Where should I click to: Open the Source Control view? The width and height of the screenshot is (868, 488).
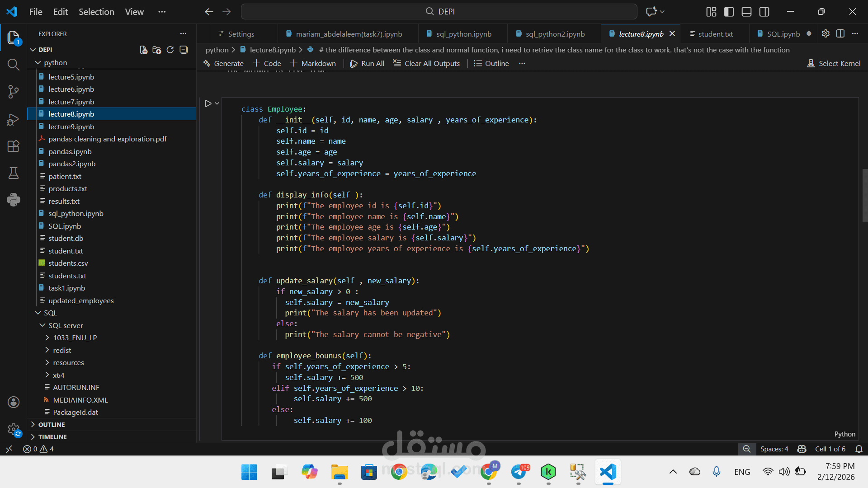click(x=14, y=92)
